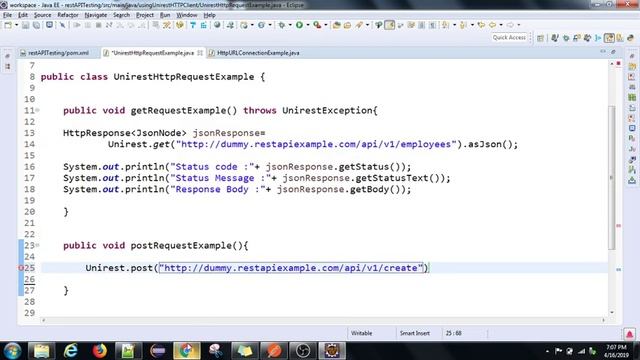Open the Project menu

pos(145,15)
